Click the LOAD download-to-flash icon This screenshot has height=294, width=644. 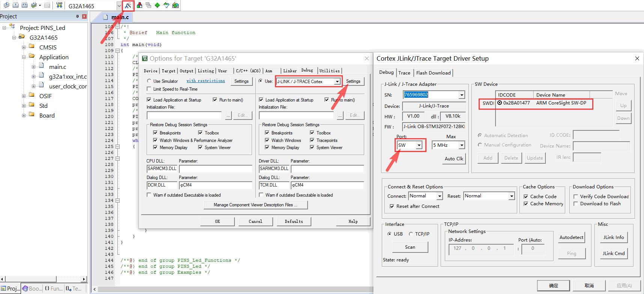pos(59,5)
